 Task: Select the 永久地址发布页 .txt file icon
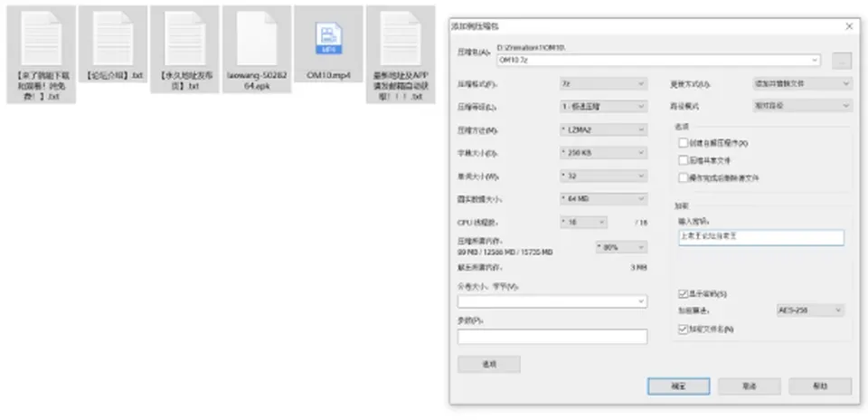(x=184, y=38)
